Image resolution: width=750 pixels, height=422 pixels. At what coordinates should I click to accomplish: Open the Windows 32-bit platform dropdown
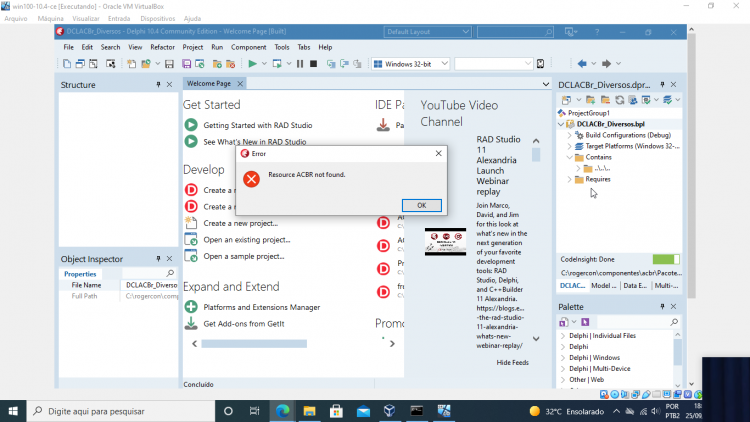point(411,64)
